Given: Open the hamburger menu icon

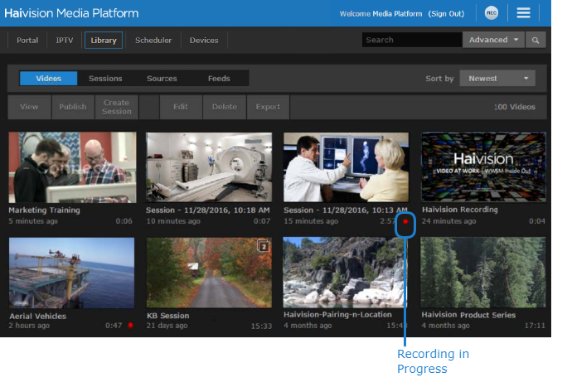Looking at the screenshot, I should (x=523, y=13).
